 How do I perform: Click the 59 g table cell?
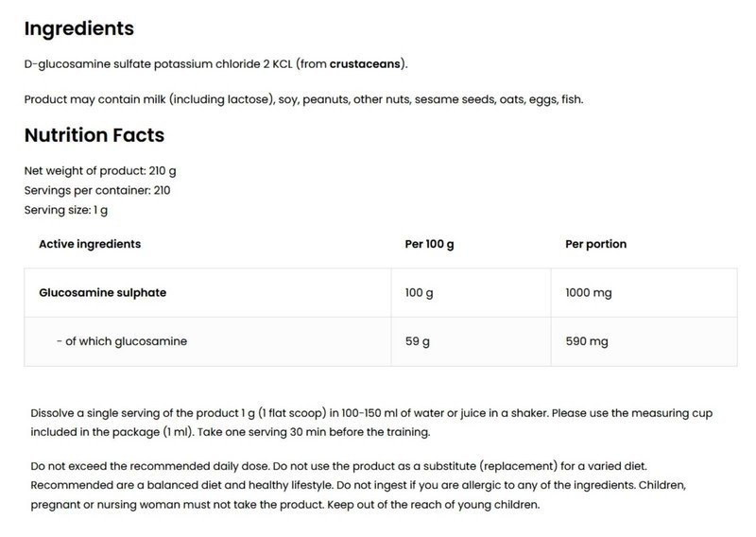(416, 341)
